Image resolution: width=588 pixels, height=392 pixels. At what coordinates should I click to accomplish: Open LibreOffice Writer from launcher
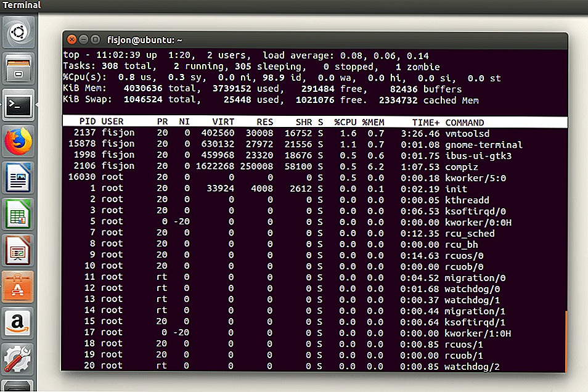(x=18, y=178)
